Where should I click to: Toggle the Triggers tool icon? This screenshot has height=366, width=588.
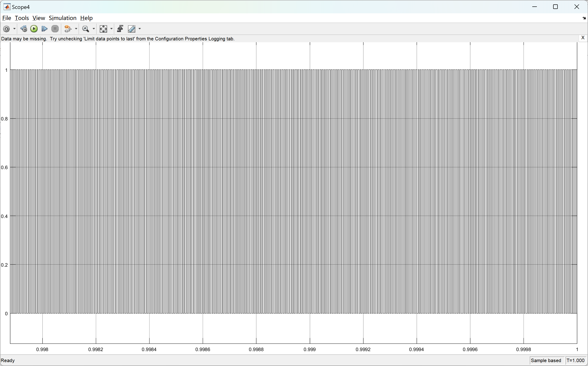[120, 29]
